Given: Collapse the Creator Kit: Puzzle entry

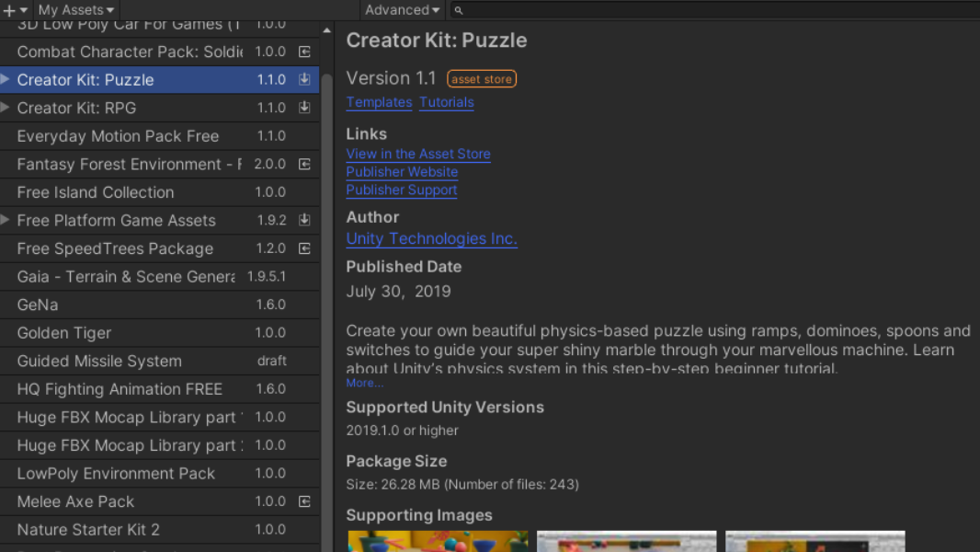Looking at the screenshot, I should [5, 79].
